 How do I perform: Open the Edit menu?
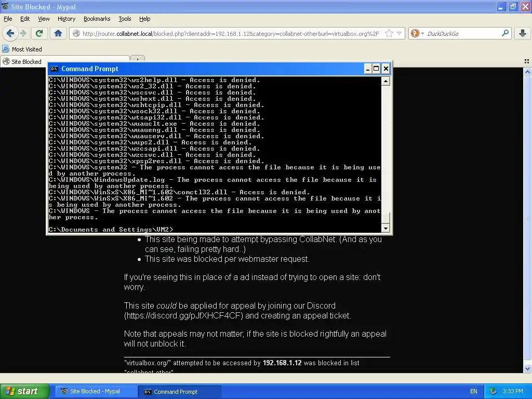pos(25,19)
